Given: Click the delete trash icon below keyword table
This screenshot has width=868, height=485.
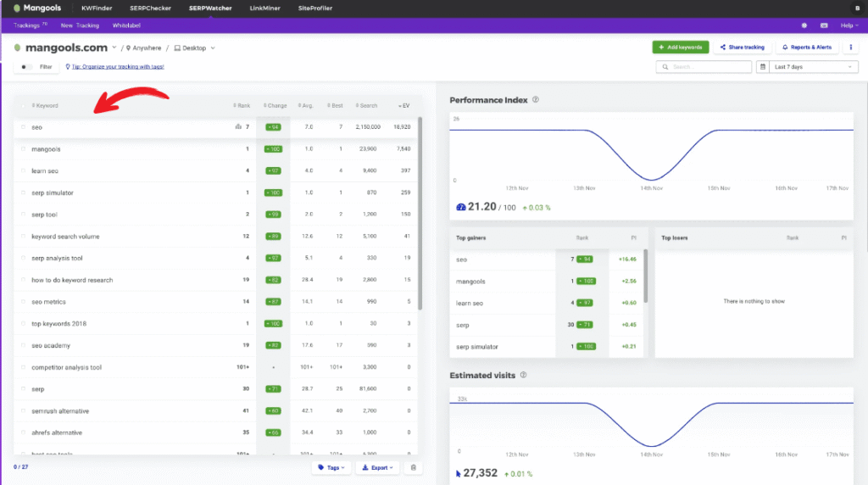Looking at the screenshot, I should coord(414,467).
